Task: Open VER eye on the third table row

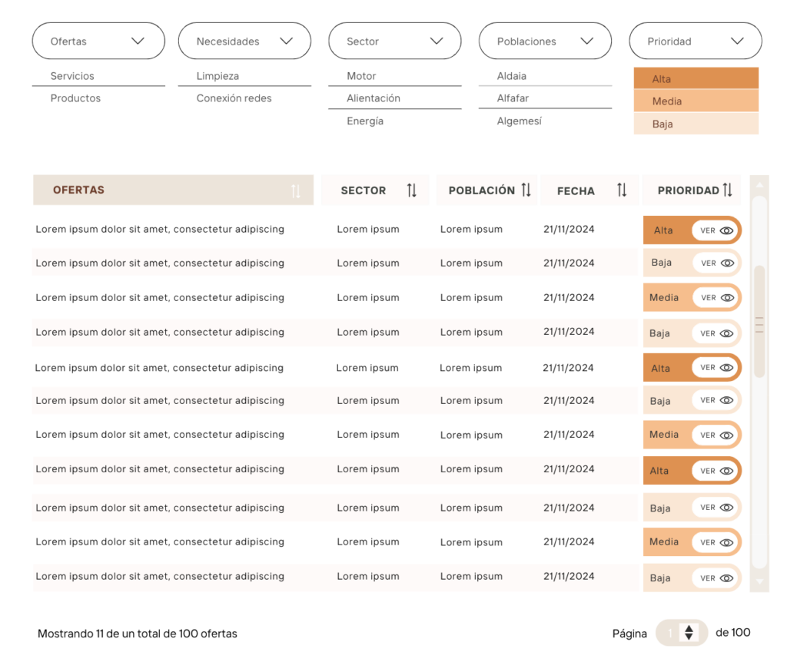Action: 727,298
